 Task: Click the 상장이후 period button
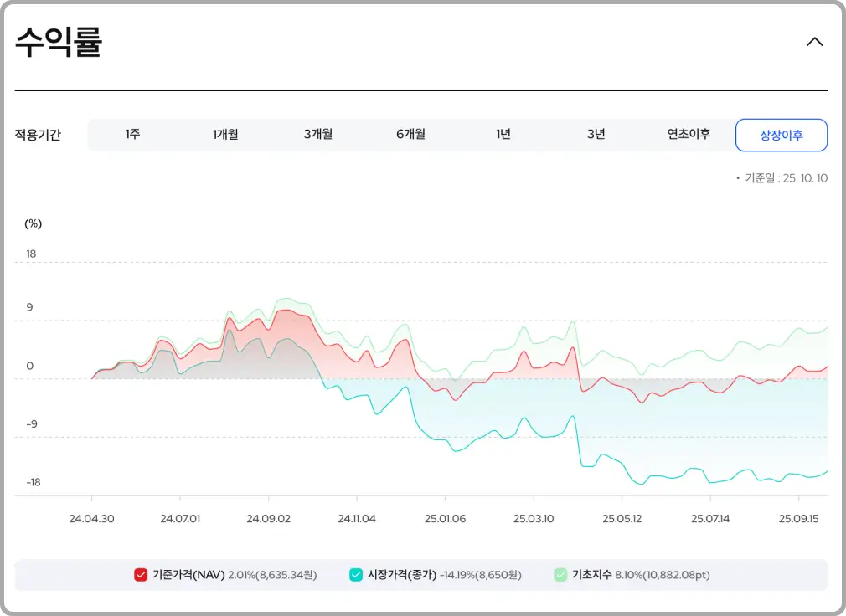pyautogui.click(x=781, y=136)
